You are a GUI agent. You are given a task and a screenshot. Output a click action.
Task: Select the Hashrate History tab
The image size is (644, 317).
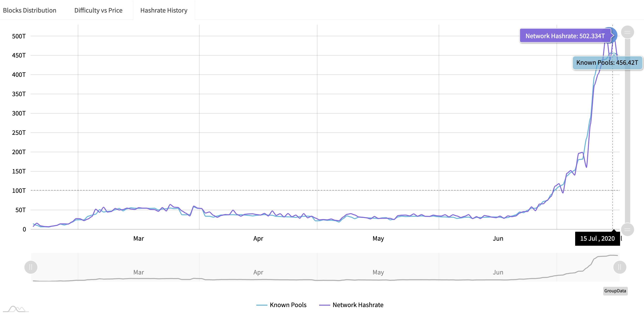click(x=164, y=10)
